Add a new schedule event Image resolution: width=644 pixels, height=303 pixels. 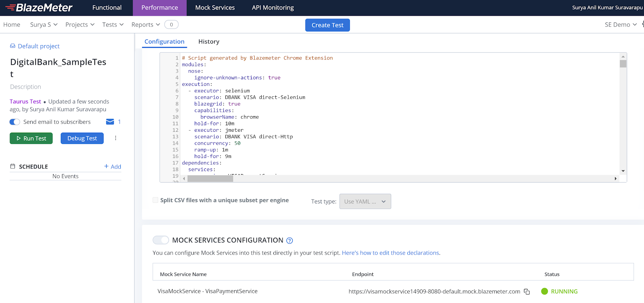click(113, 166)
